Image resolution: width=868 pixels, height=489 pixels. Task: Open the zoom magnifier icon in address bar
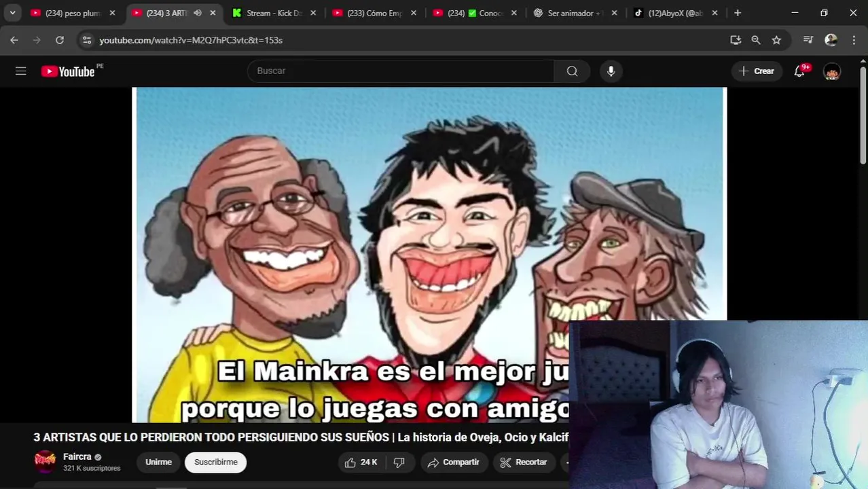pyautogui.click(x=756, y=40)
